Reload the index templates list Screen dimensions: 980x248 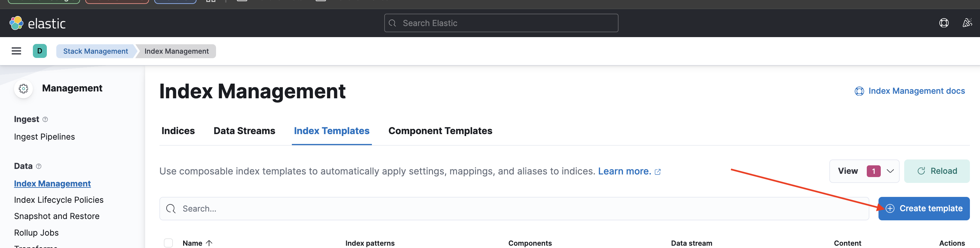[937, 171]
